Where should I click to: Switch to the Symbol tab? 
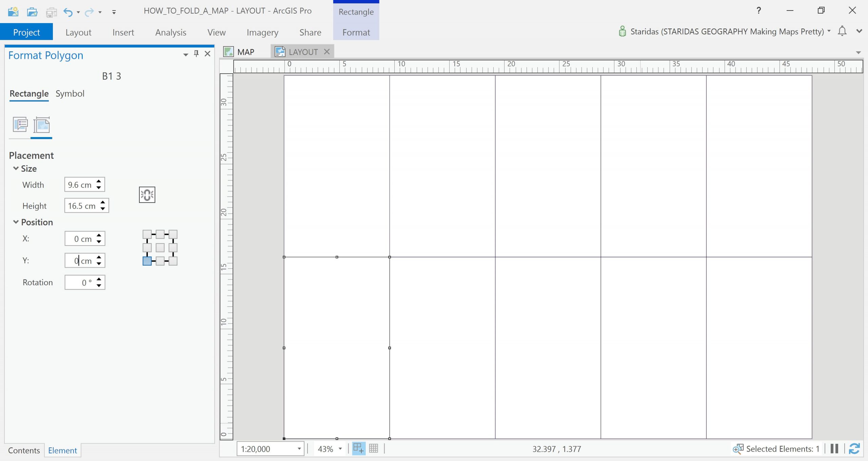tap(70, 94)
